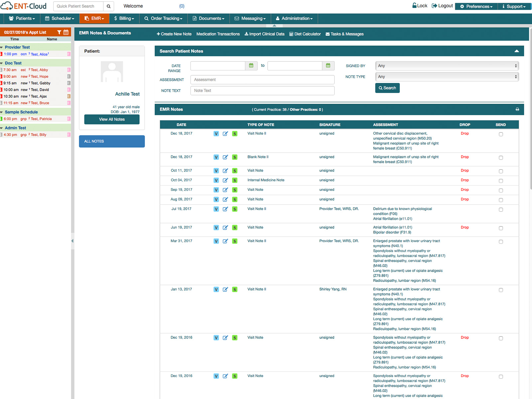
Task: Drop the Oct 04 Internal Medicine Note
Action: 465,180
